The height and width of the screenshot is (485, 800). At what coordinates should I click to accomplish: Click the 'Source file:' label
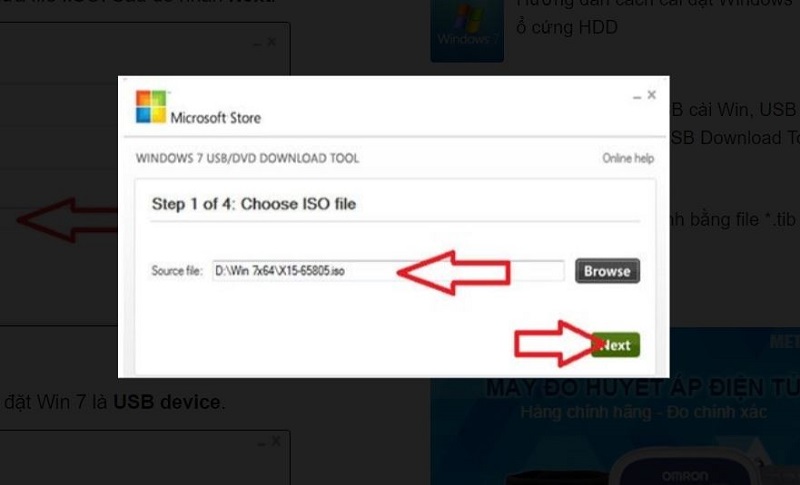177,271
